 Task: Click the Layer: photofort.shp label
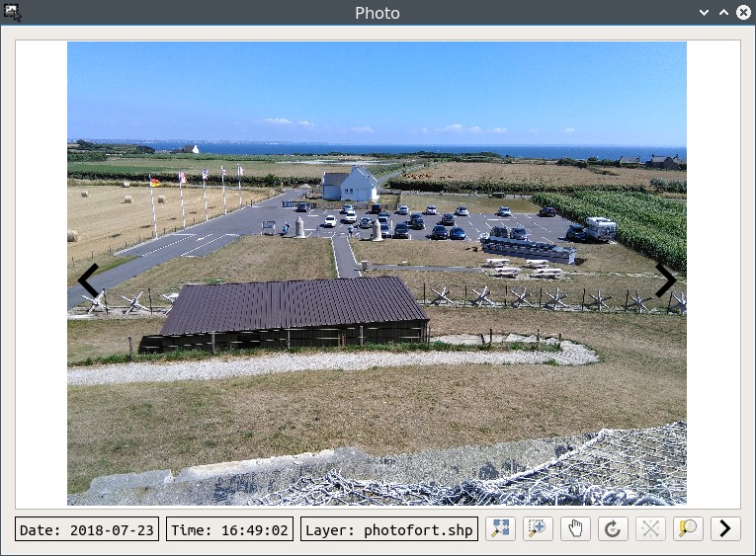[389, 529]
